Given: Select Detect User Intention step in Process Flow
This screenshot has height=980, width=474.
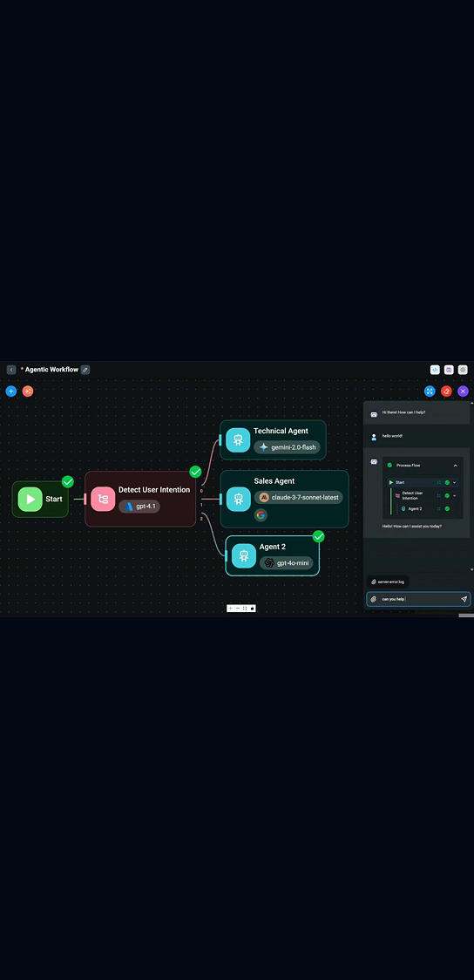Looking at the screenshot, I should [412, 495].
